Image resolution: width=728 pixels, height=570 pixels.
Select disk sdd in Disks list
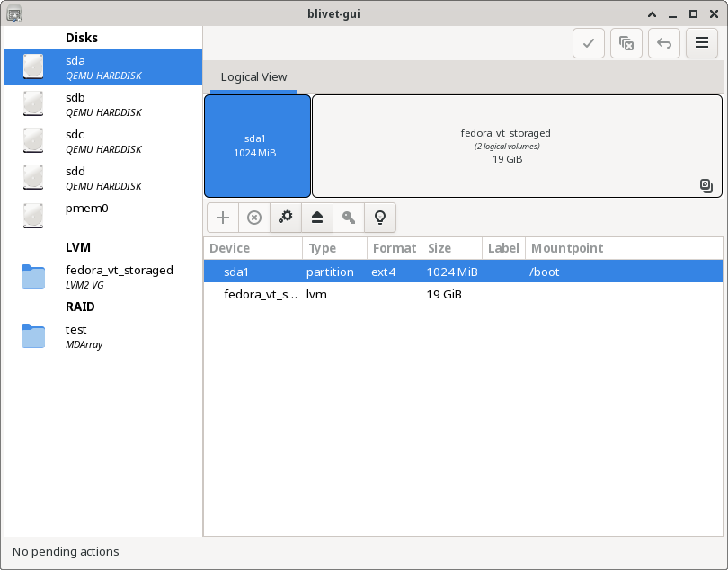coord(103,177)
